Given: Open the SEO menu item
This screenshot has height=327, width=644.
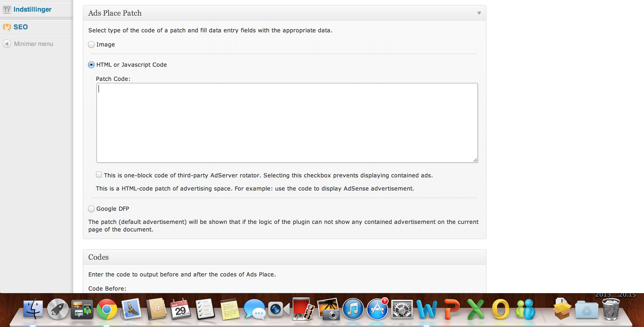Looking at the screenshot, I should pyautogui.click(x=20, y=27).
